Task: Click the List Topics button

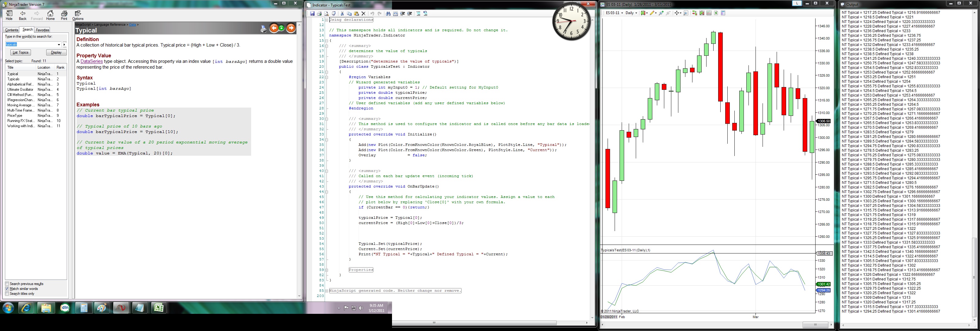Action: pos(21,53)
